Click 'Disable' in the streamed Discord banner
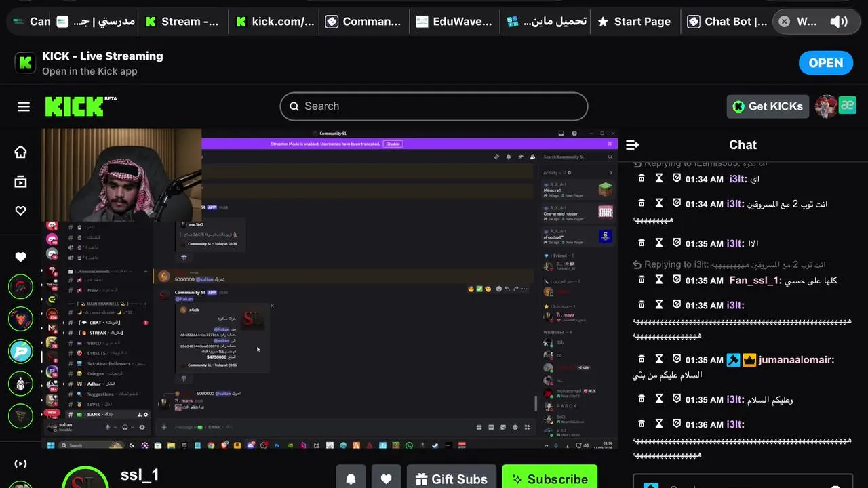 tap(393, 144)
